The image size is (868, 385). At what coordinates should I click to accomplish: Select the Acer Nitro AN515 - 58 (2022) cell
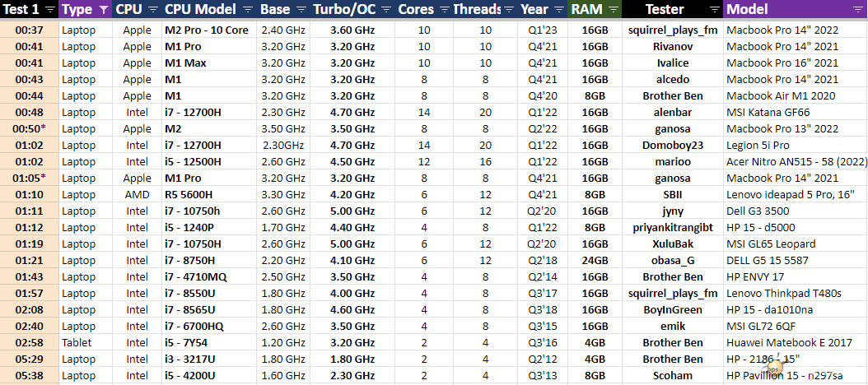coord(796,162)
